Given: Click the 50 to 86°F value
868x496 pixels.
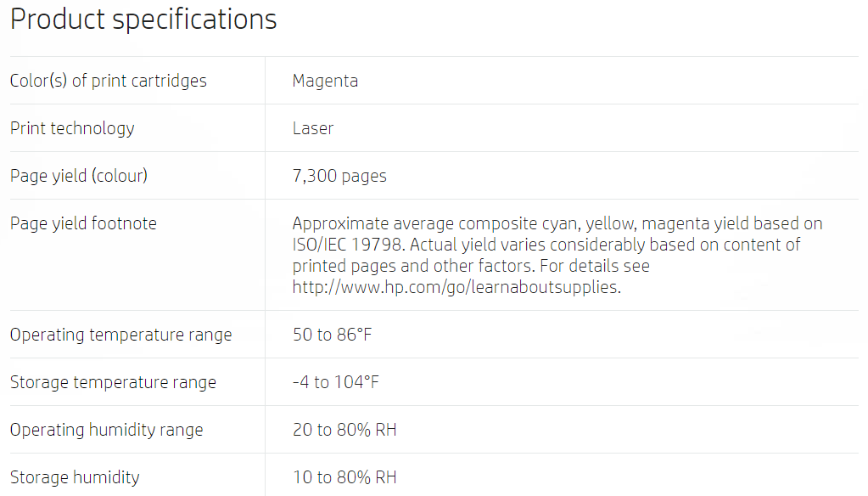Looking at the screenshot, I should pos(332,335).
